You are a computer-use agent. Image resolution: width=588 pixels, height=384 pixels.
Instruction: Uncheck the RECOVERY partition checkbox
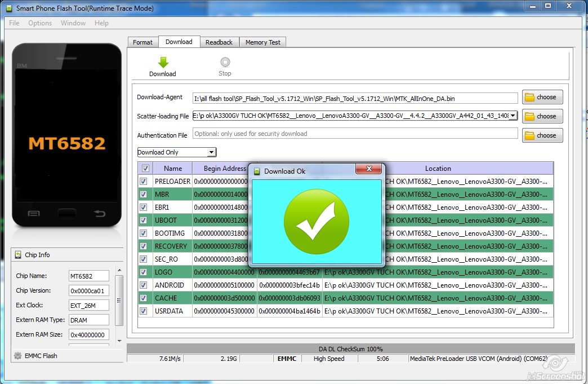coord(143,246)
